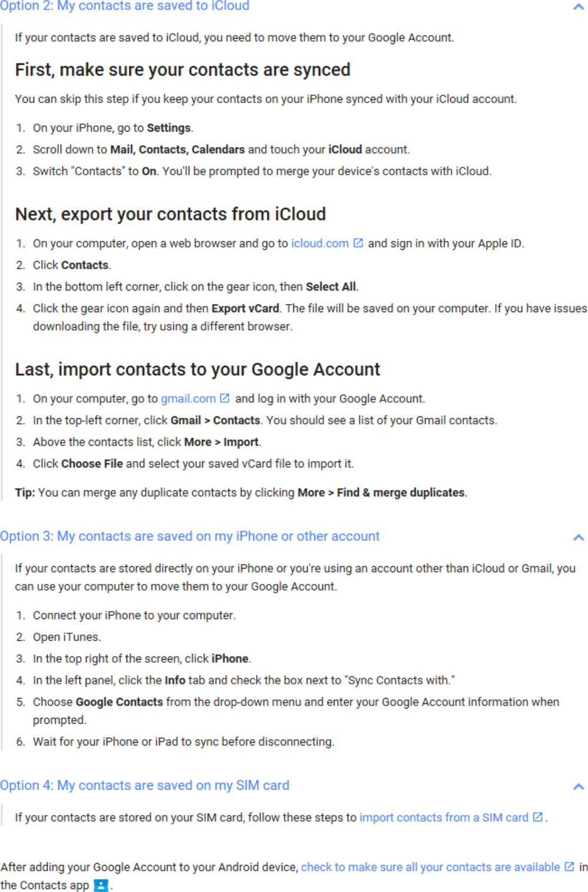The width and height of the screenshot is (588, 892).
Task: Toggle the Option 2 iCloud contacts heading
Action: tap(125, 6)
